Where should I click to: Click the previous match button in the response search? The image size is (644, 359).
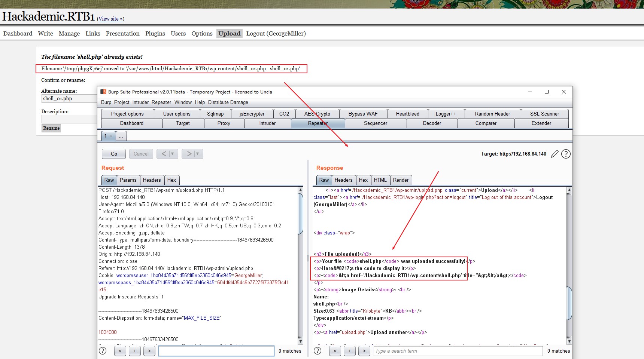(x=335, y=351)
